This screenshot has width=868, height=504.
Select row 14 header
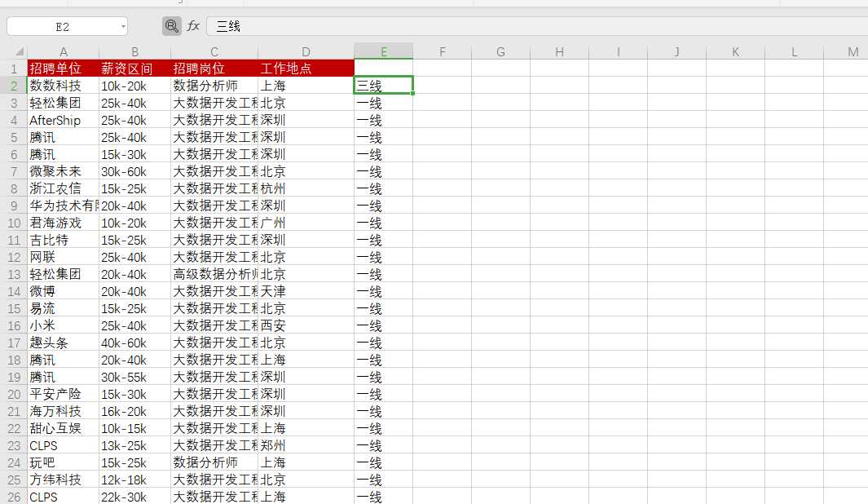click(14, 291)
